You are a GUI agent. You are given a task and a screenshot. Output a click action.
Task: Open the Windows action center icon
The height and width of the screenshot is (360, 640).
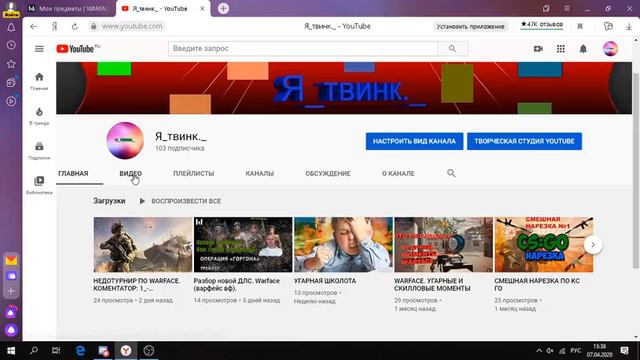(624, 351)
